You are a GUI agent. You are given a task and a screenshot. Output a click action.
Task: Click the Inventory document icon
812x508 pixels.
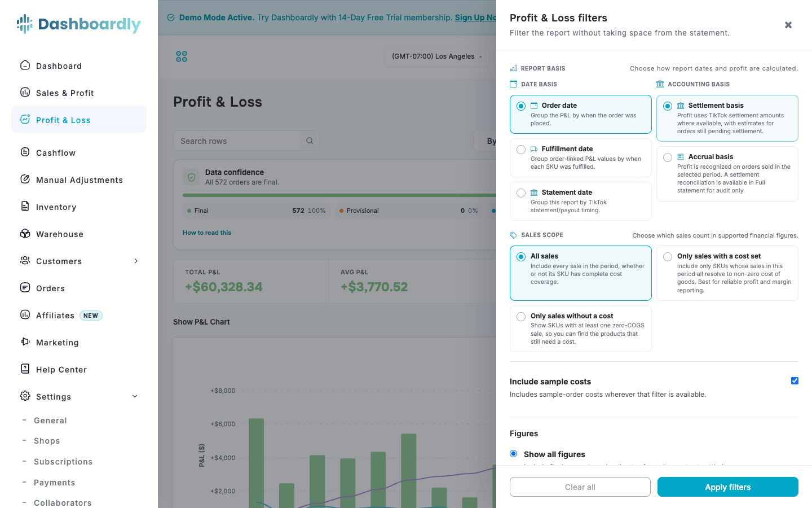[25, 206]
